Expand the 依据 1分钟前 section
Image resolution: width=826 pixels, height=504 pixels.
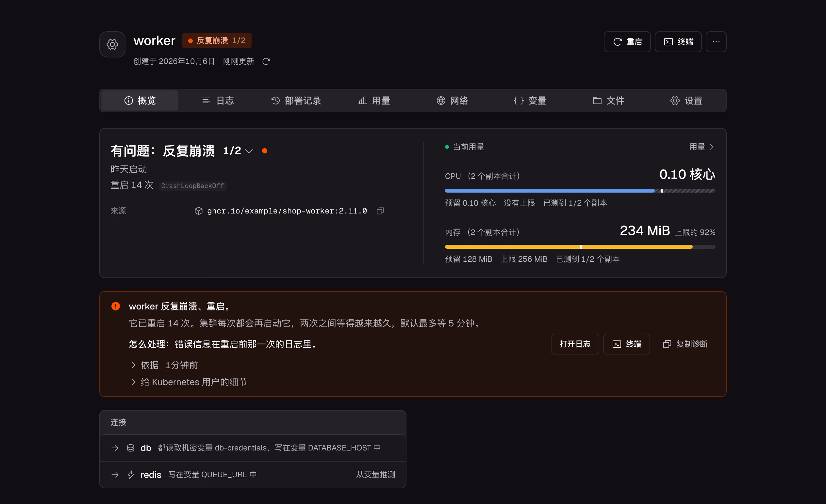point(165,365)
